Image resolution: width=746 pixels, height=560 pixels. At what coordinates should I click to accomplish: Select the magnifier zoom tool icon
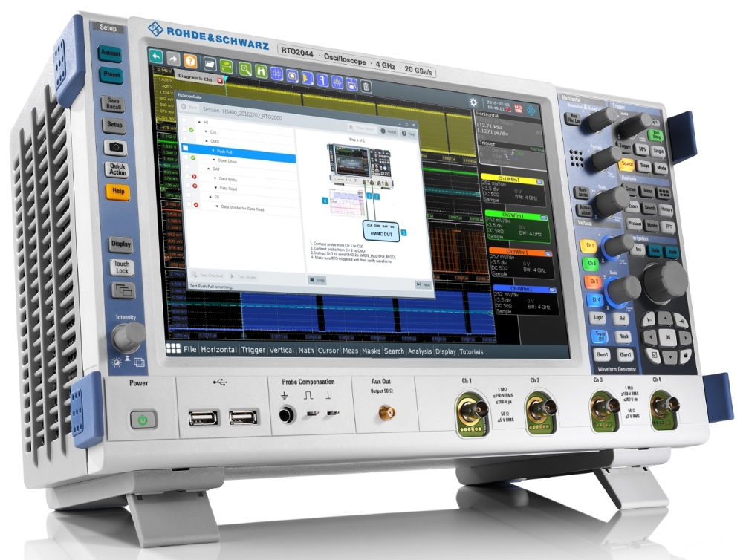pos(244,68)
